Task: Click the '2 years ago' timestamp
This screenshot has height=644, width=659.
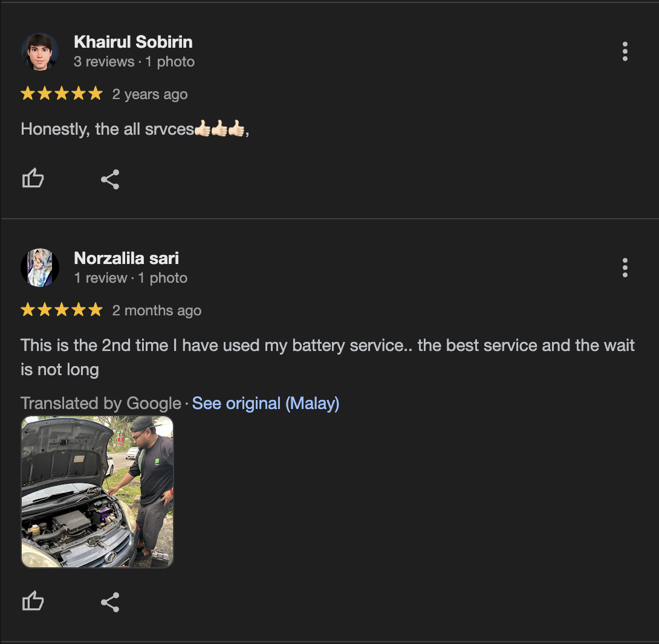Action: [150, 94]
